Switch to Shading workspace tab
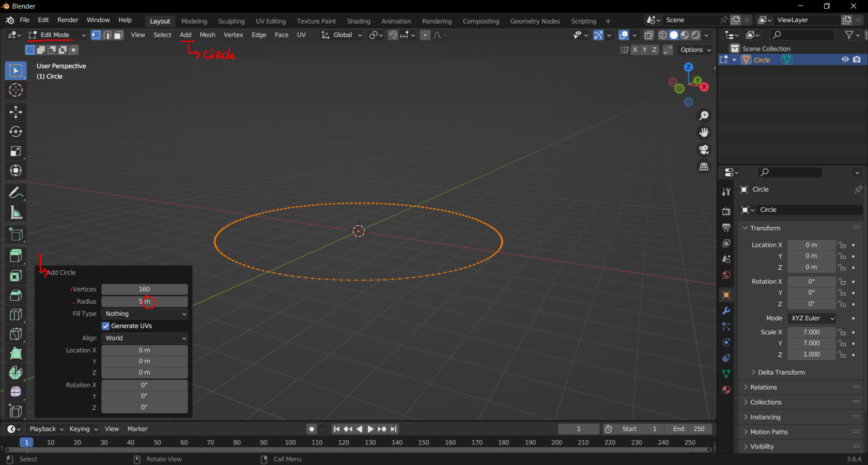This screenshot has width=868, height=465. click(x=359, y=21)
